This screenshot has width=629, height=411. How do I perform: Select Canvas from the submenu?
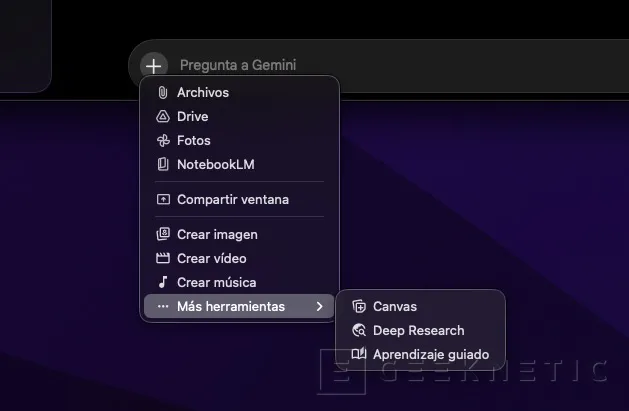tap(420, 306)
